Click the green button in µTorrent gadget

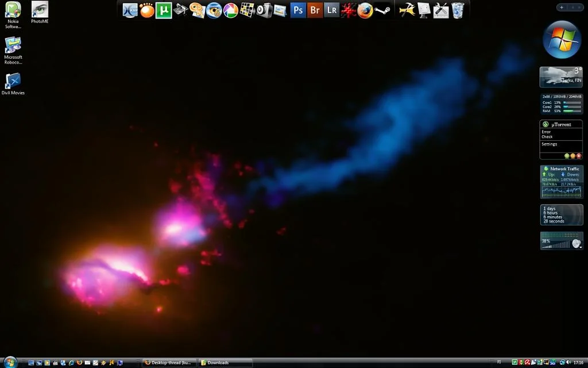(x=567, y=156)
